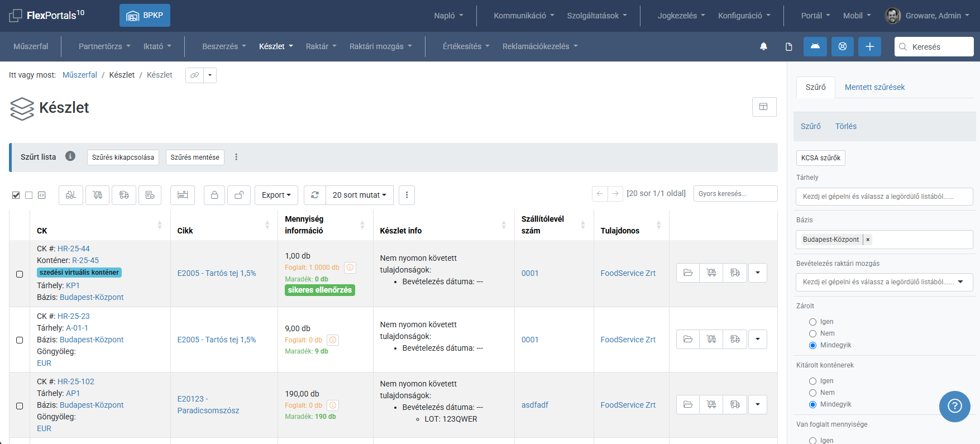
Task: Open the Beszerzés menu
Action: 224,46
